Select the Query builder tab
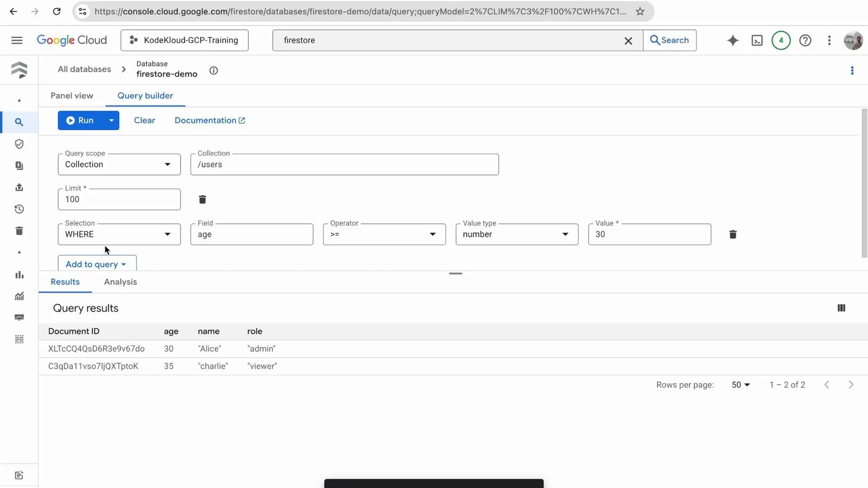 click(x=145, y=96)
